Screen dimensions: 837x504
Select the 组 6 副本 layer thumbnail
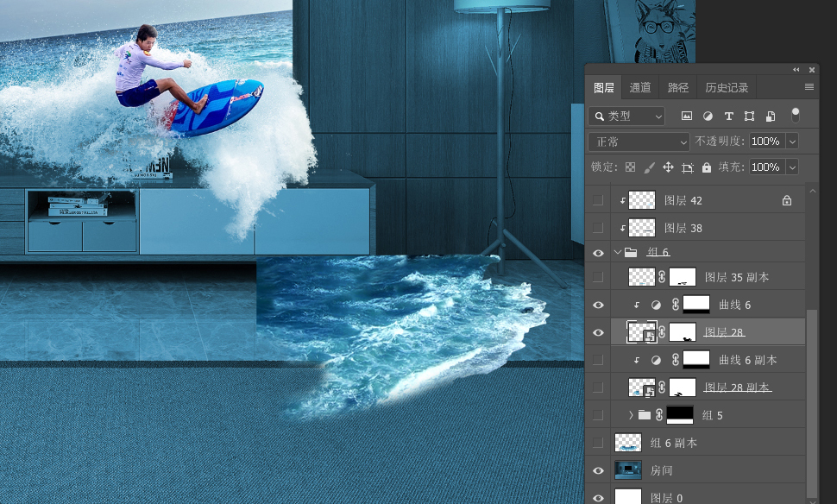click(x=627, y=443)
